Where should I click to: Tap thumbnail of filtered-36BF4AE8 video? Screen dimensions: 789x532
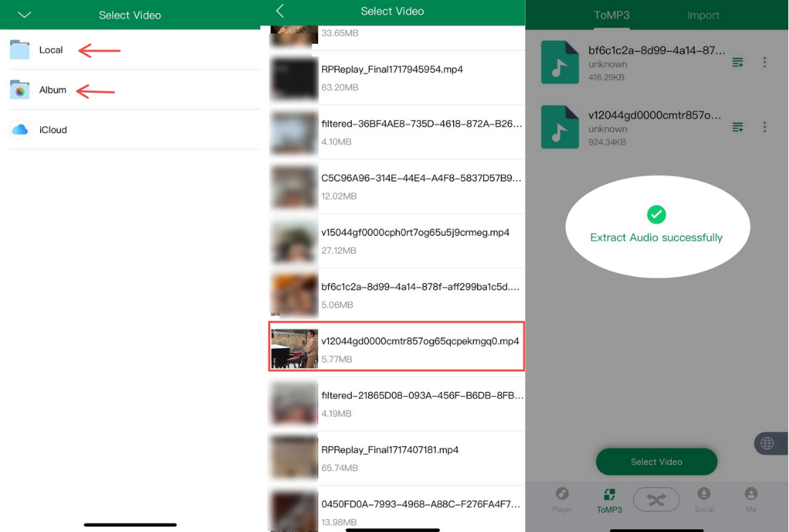click(x=294, y=132)
